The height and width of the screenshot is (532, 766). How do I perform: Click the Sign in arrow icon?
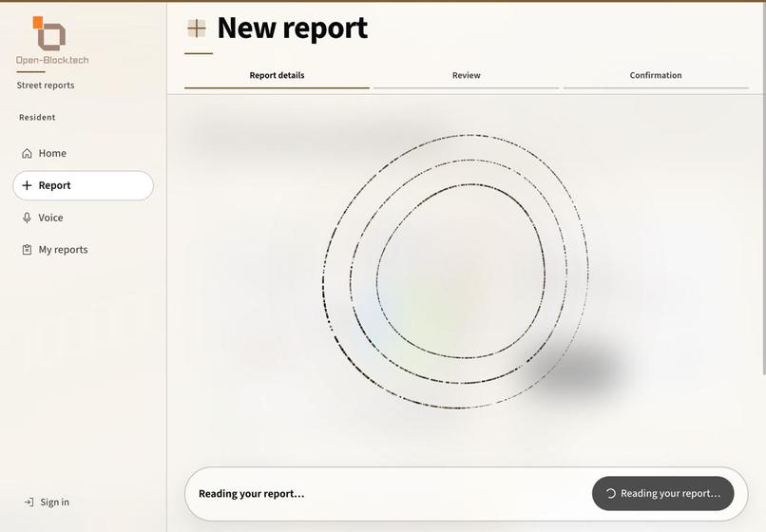coord(29,503)
